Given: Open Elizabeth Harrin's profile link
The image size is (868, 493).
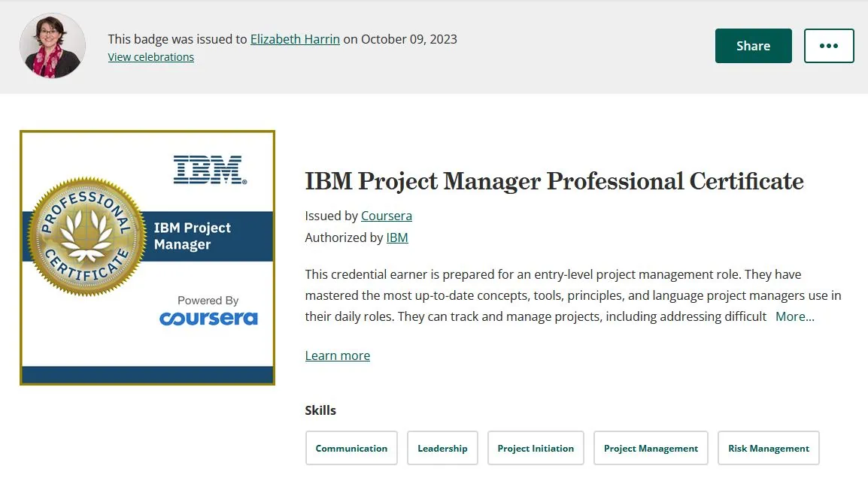Looking at the screenshot, I should (295, 39).
